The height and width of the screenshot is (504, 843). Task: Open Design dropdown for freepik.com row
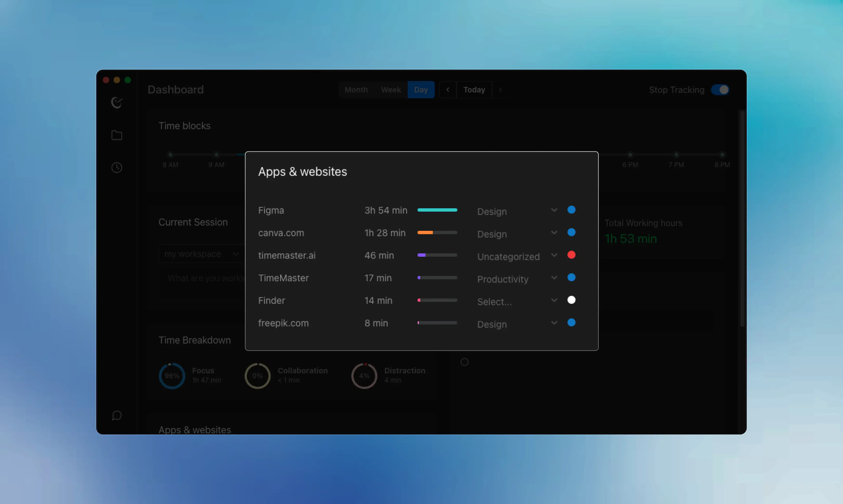517,324
